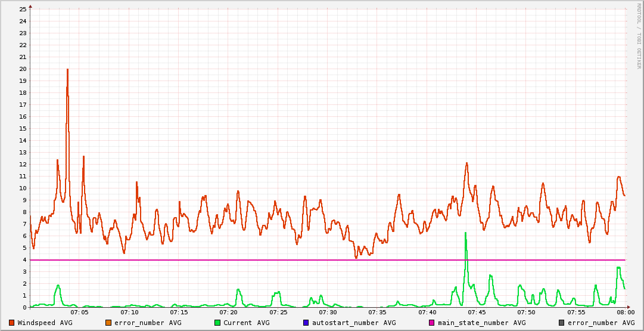Click the green Current AVG legend swatch
Screen dimensions: 644x331
pyautogui.click(x=217, y=323)
